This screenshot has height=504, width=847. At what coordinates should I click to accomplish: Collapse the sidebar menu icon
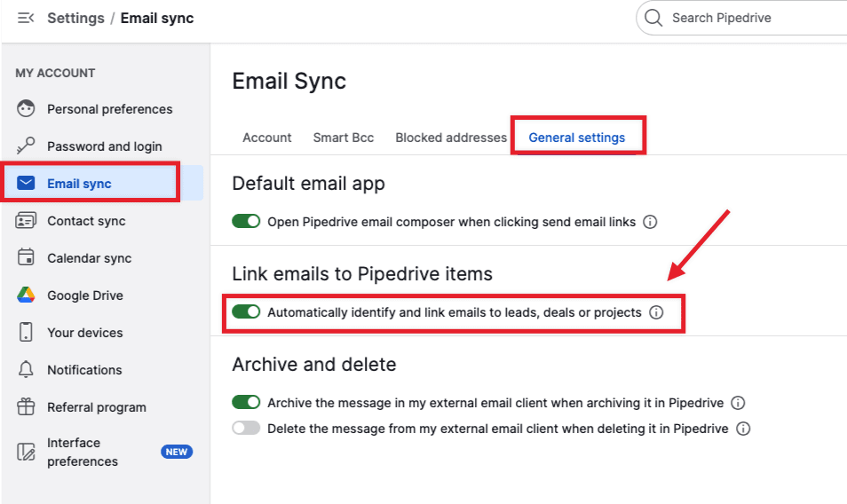tap(26, 18)
